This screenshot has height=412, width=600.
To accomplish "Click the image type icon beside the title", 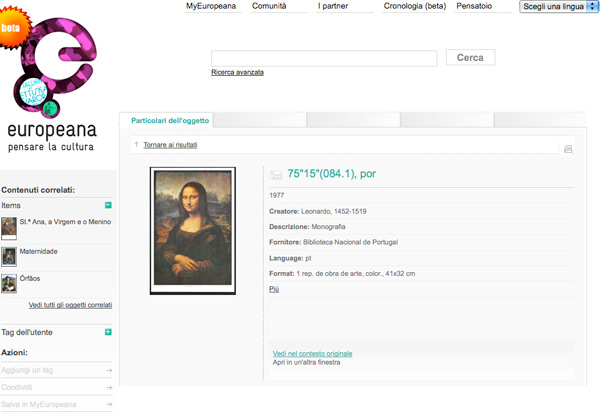I will pyautogui.click(x=276, y=174).
